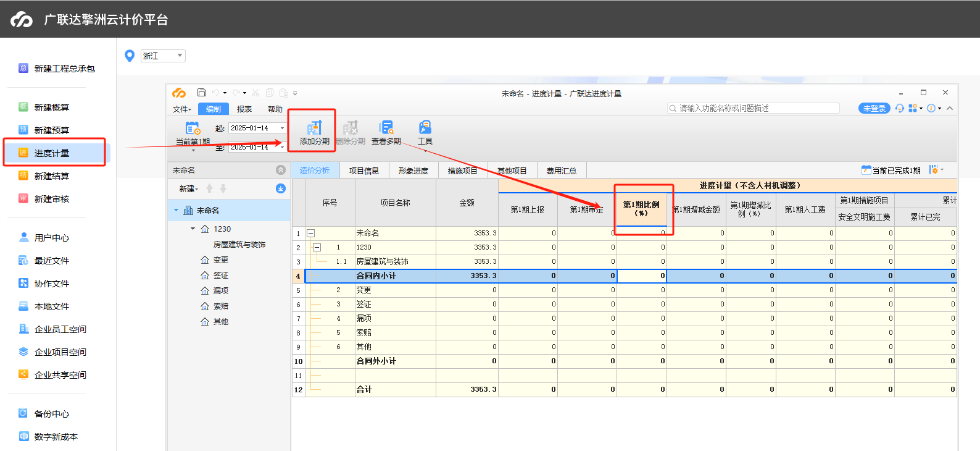
Task: Click the 删除分期 delete period icon
Action: pyautogui.click(x=351, y=128)
